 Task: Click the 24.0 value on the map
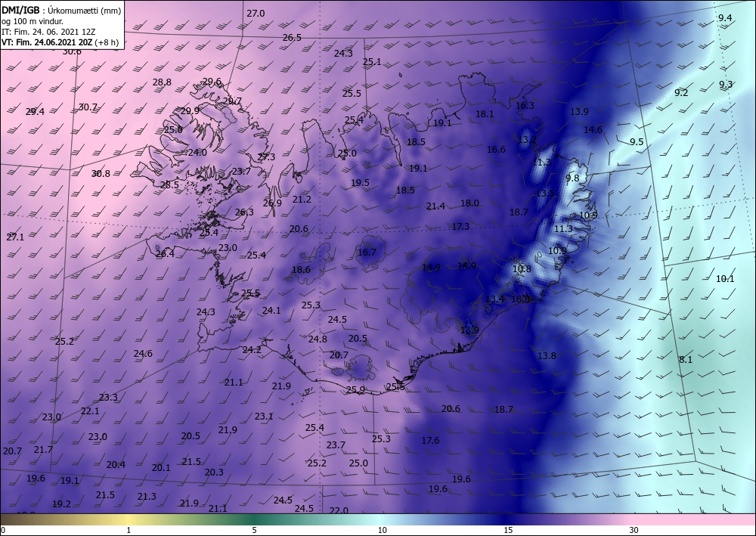[197, 152]
